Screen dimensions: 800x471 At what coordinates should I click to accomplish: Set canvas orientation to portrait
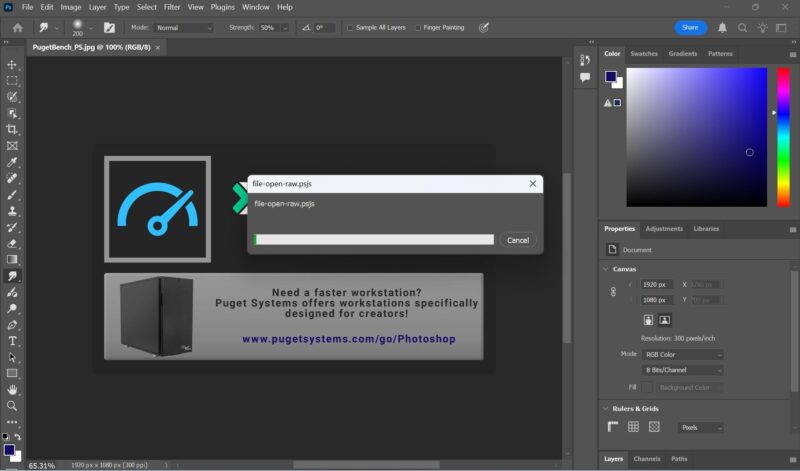point(648,320)
